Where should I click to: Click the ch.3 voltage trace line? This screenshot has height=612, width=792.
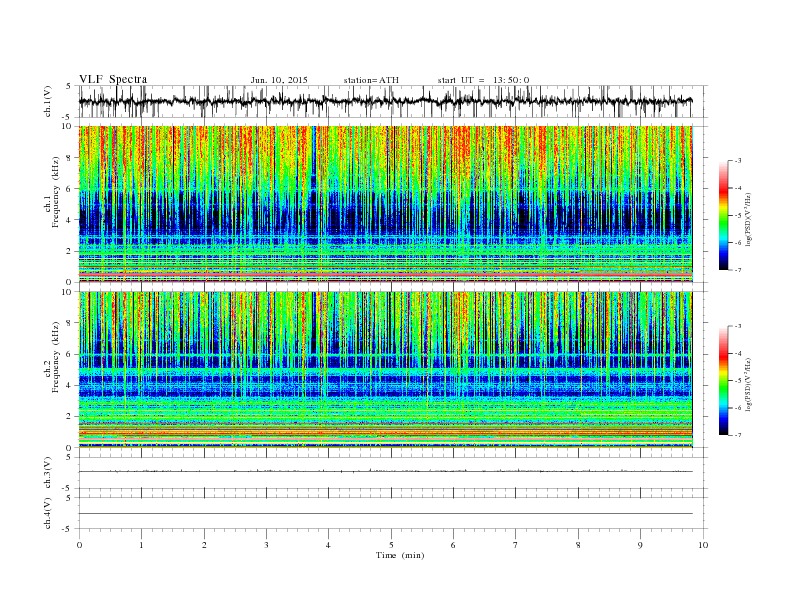pos(386,472)
